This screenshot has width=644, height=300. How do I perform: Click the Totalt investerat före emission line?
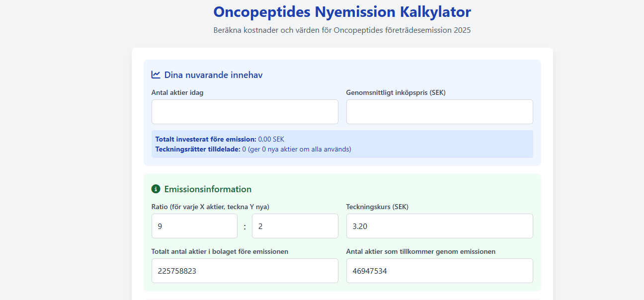pos(220,139)
